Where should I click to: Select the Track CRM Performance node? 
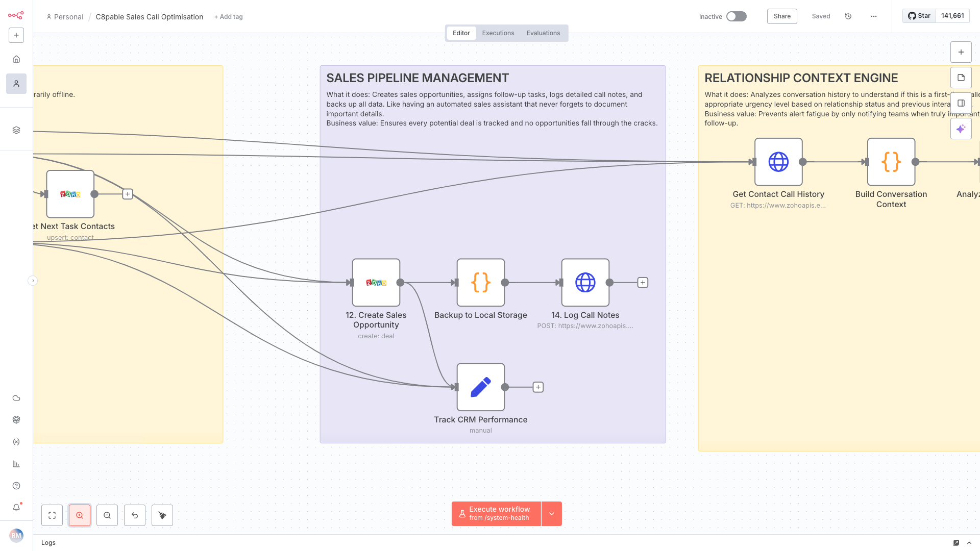(481, 387)
